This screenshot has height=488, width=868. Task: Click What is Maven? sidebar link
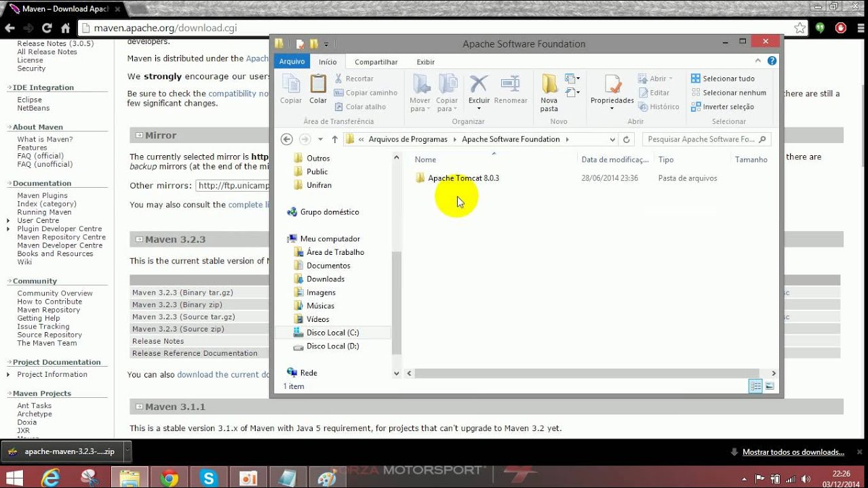45,140
